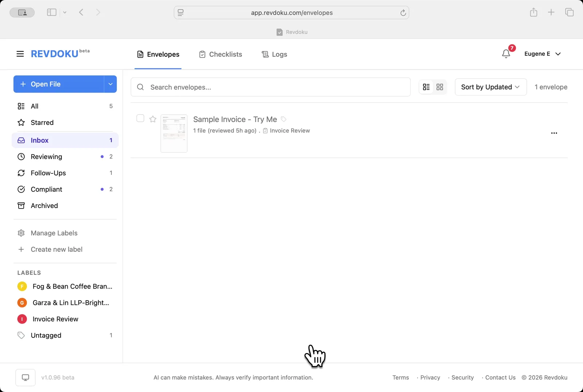Click the Starred folder in the sidebar
This screenshot has height=392, width=583.
point(42,122)
